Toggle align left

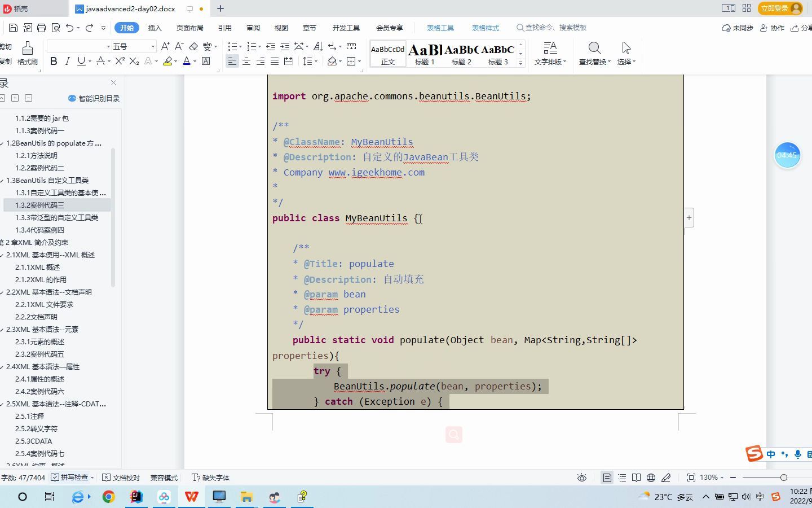pos(232,61)
